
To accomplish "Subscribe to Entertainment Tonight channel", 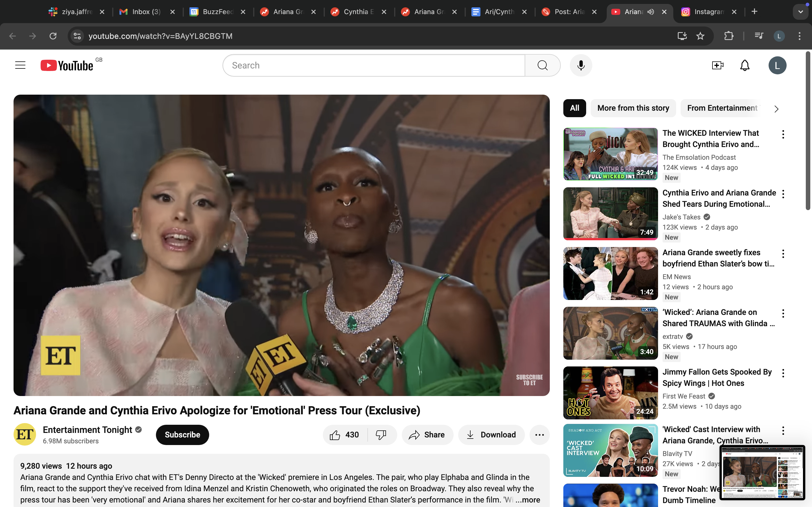I will point(182,435).
